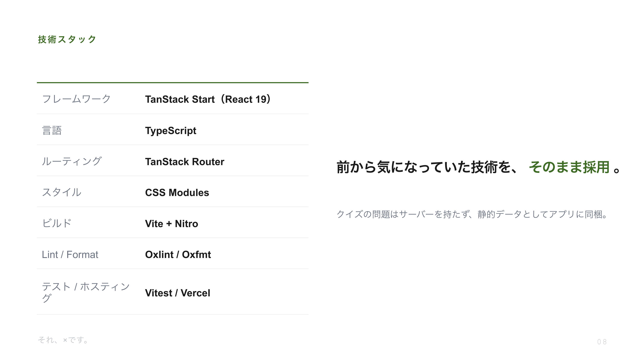This screenshot has width=644, height=362.
Task: Select the Lint / Format label
Action: tap(70, 255)
